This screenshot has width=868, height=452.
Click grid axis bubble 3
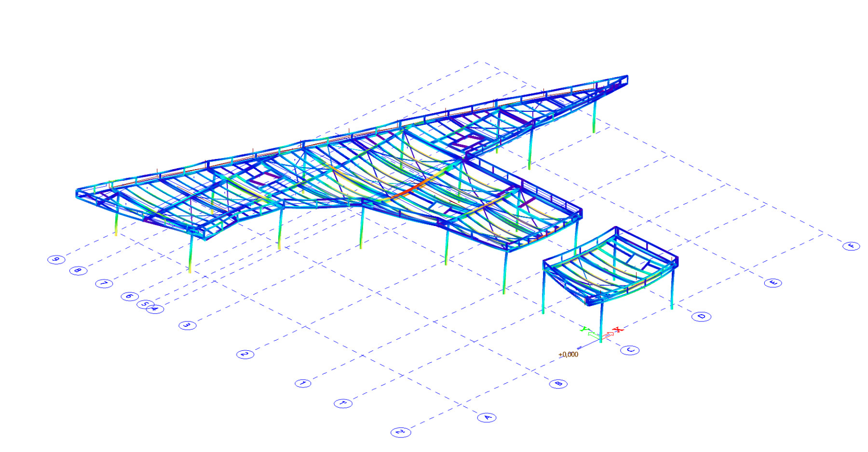click(x=188, y=325)
